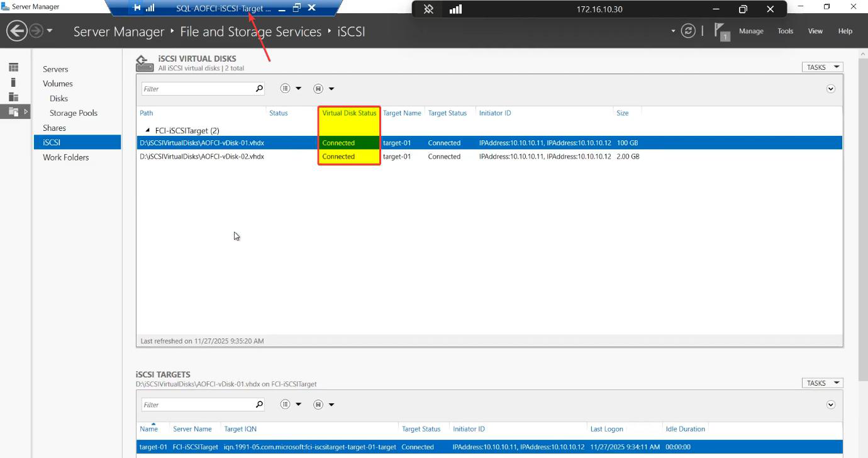Viewport: 868px width, 458px height.
Task: Open dropdown arrow beside virtual disks list options
Action: (299, 89)
